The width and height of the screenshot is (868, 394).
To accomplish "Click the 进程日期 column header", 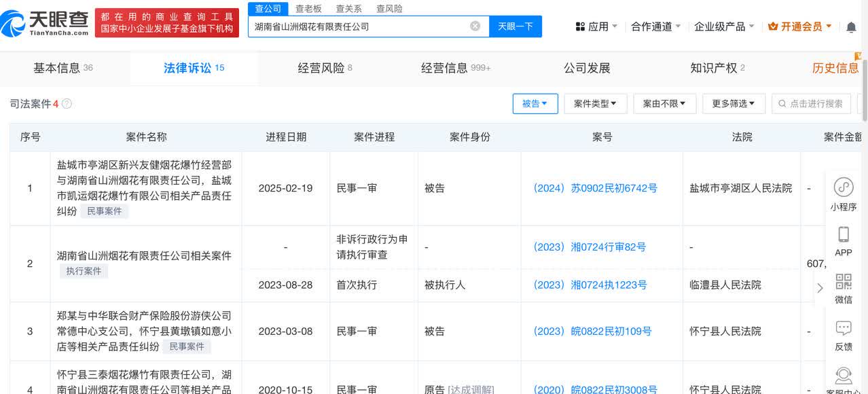I will click(x=285, y=137).
